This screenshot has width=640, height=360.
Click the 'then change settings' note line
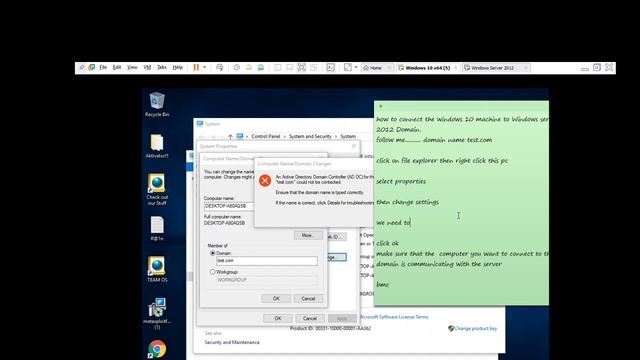[407, 202]
